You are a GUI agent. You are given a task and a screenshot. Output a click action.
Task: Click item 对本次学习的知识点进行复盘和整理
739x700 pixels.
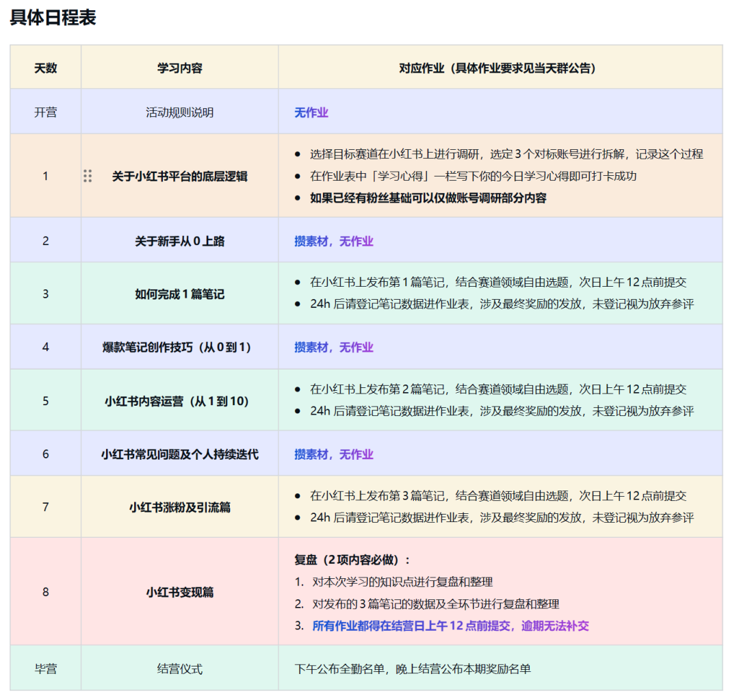point(402,582)
